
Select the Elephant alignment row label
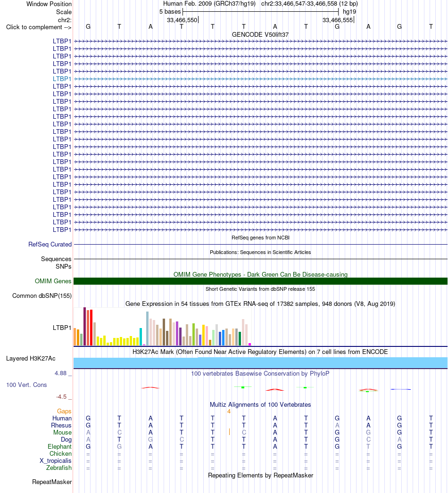point(59,446)
